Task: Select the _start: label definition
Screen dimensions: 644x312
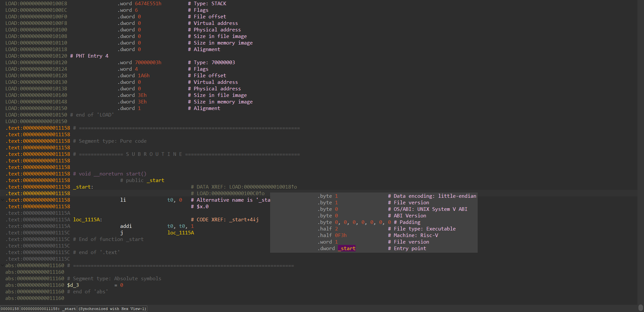Action: pos(83,187)
